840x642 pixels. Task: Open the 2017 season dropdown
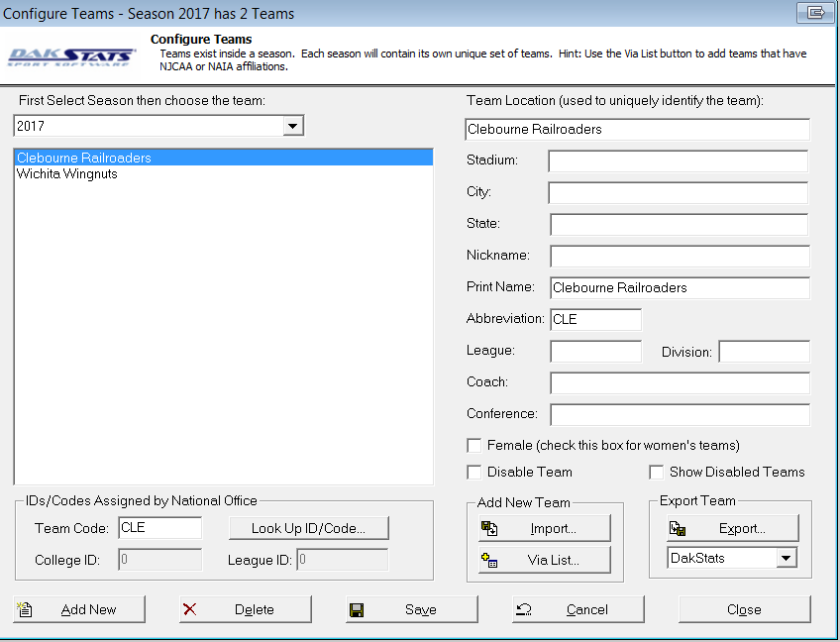pos(292,127)
